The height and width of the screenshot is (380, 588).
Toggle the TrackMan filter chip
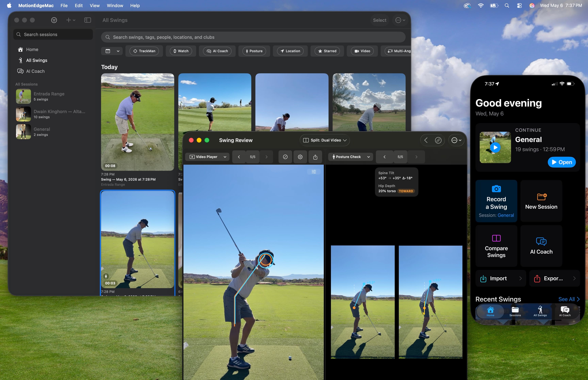pyautogui.click(x=144, y=51)
